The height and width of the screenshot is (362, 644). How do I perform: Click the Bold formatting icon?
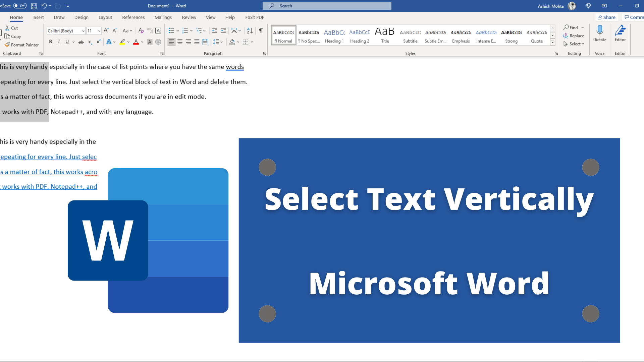[50, 42]
